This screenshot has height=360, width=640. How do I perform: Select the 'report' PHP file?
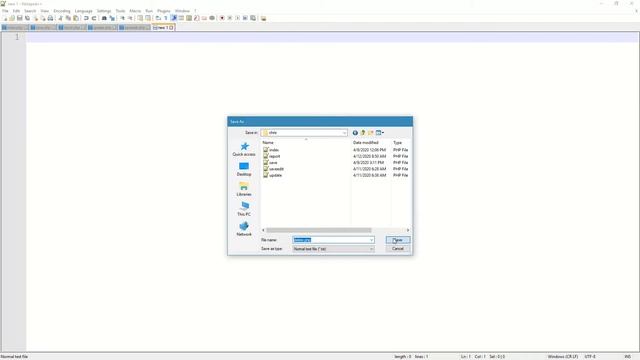tap(272, 156)
